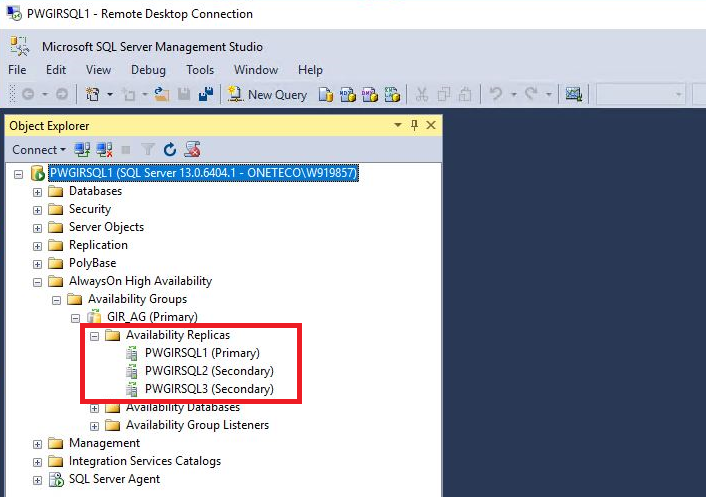Select the Availability Group Listeners folder

[x=197, y=425]
